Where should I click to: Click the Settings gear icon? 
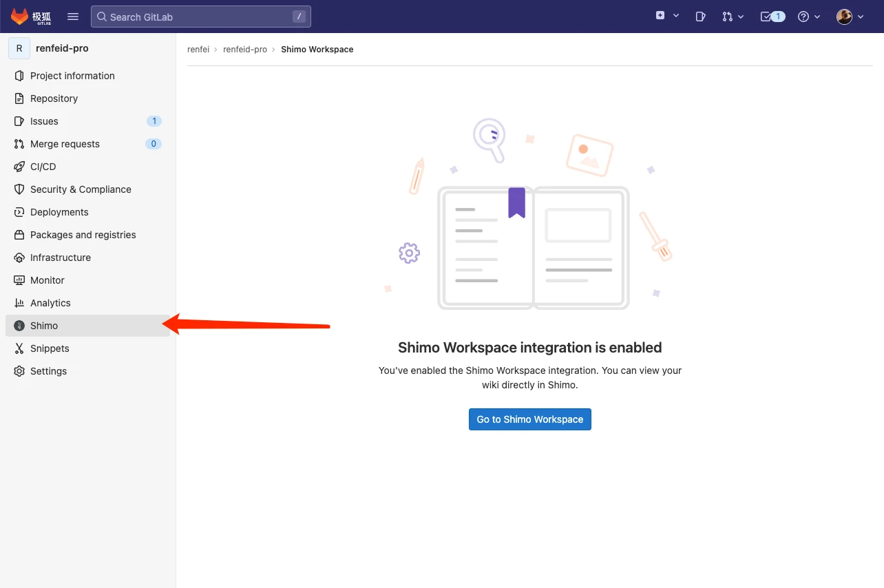pyautogui.click(x=19, y=371)
